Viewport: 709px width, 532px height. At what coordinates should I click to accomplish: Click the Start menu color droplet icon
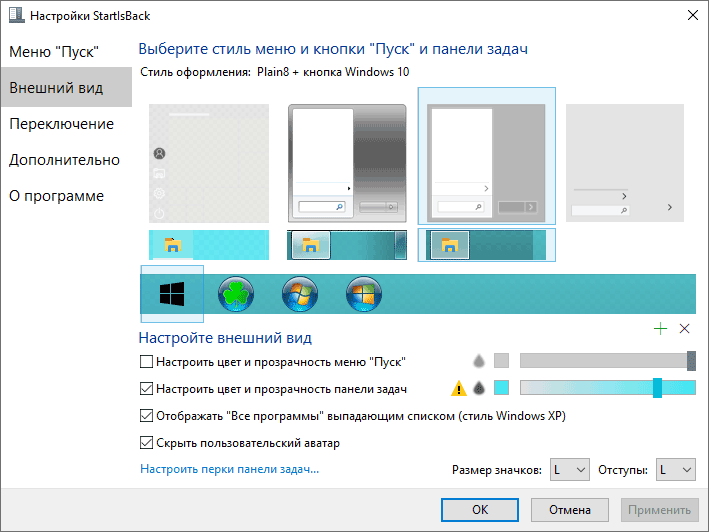click(479, 361)
